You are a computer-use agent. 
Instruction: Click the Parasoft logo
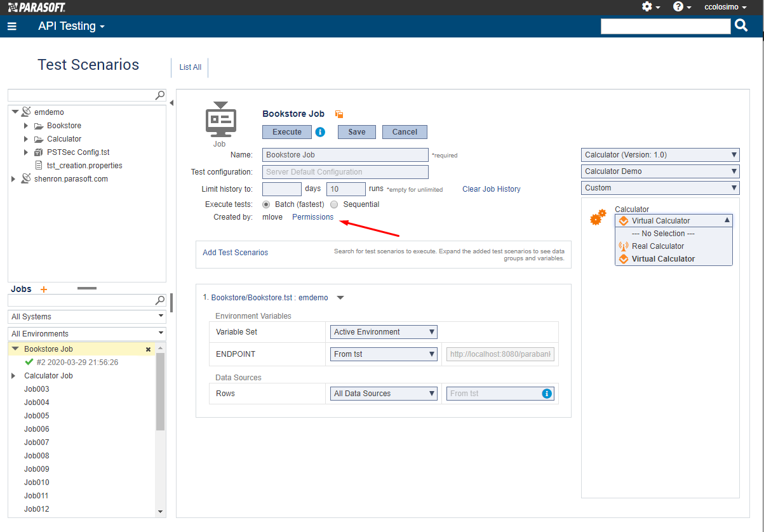pos(36,7)
